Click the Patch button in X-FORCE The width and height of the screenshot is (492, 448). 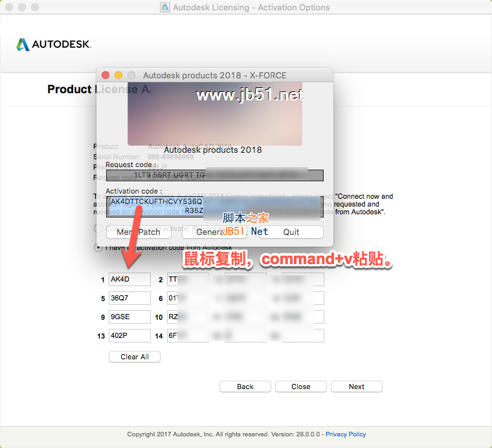point(139,232)
